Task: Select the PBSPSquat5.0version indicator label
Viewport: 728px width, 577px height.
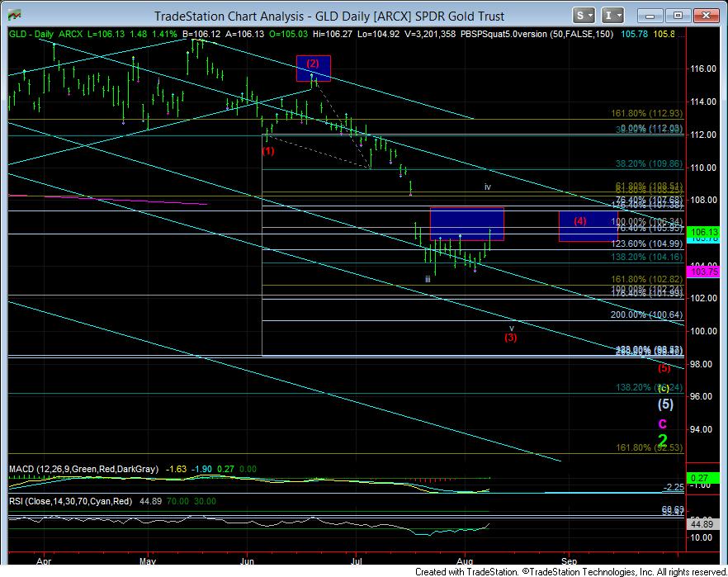Action: tap(537, 34)
